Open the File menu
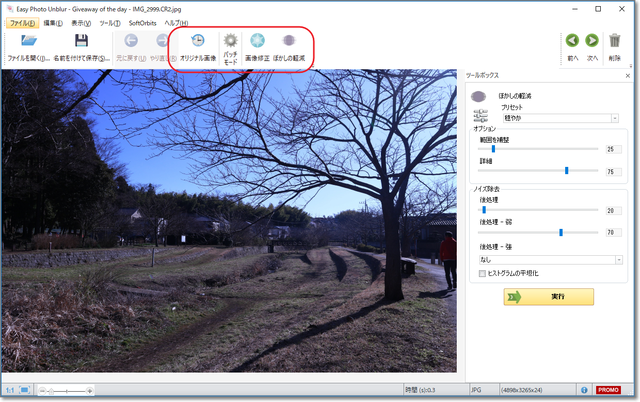Image resolution: width=640 pixels, height=402 pixels. [x=22, y=22]
